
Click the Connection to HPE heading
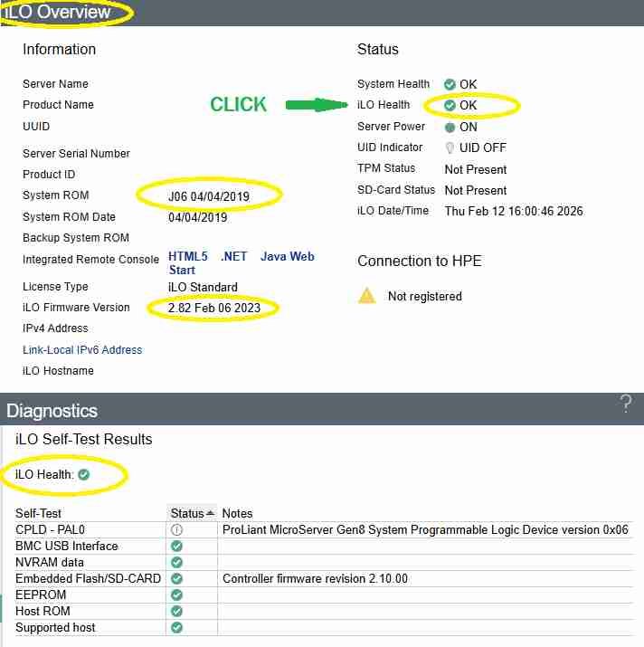tap(420, 262)
